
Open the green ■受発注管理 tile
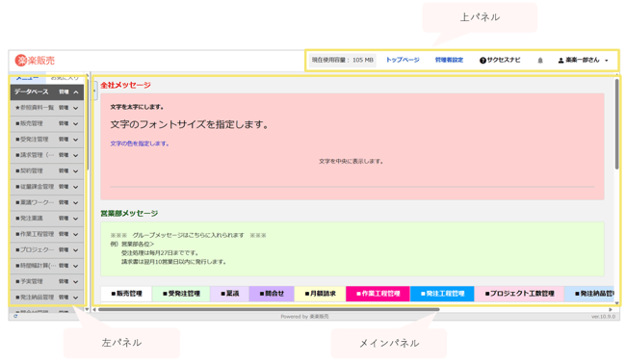coord(181,294)
